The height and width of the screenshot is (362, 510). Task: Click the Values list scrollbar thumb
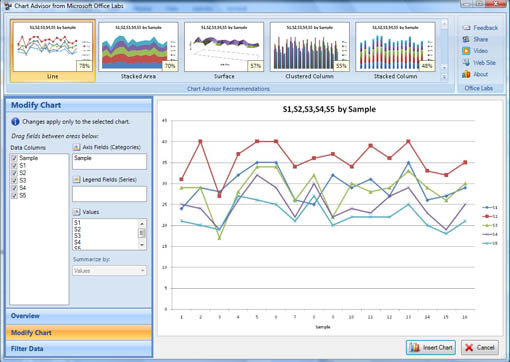(x=142, y=233)
